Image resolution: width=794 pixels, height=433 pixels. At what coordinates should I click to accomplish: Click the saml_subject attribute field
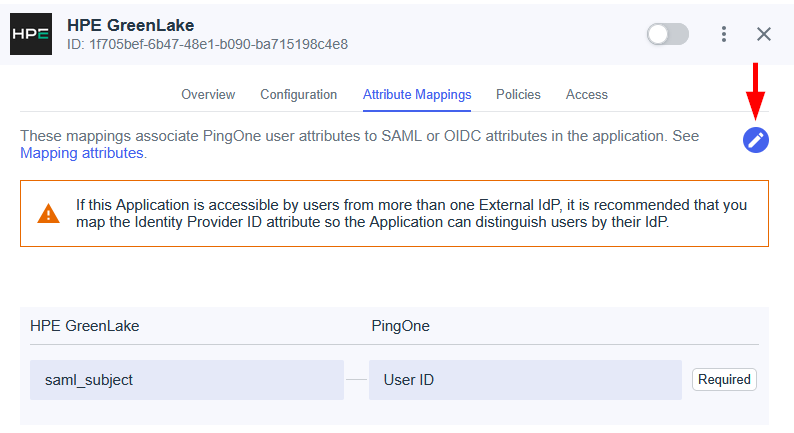coord(187,380)
